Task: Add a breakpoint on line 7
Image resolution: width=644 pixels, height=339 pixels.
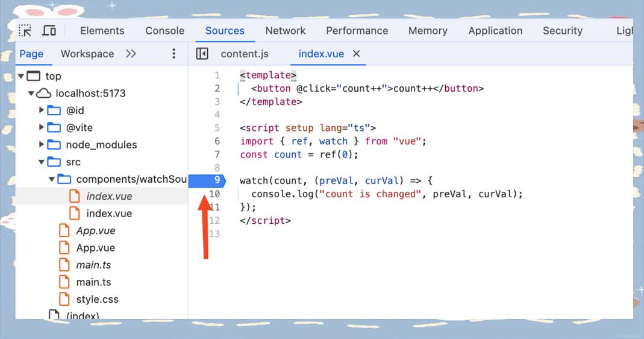Action: click(217, 154)
